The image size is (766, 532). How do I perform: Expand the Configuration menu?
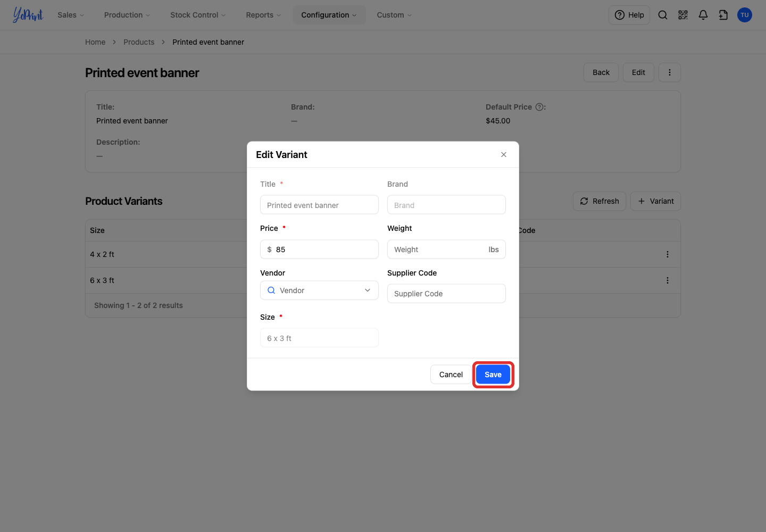click(329, 15)
